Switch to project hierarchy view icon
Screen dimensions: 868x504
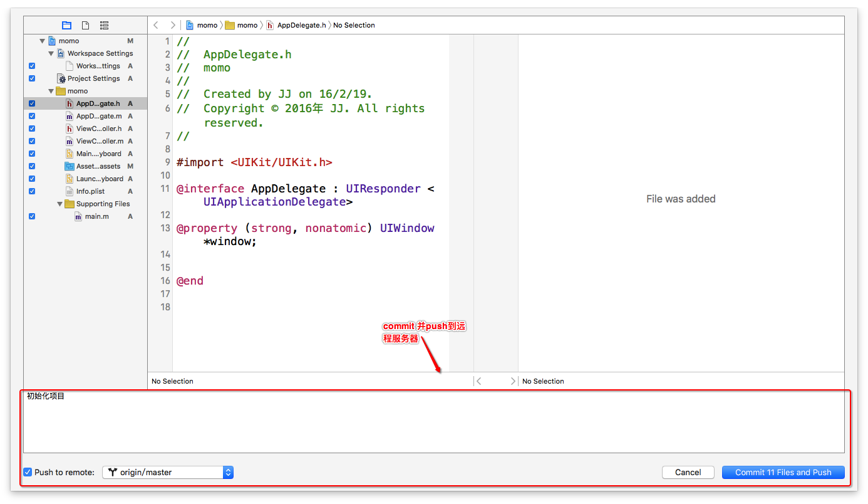coord(66,25)
